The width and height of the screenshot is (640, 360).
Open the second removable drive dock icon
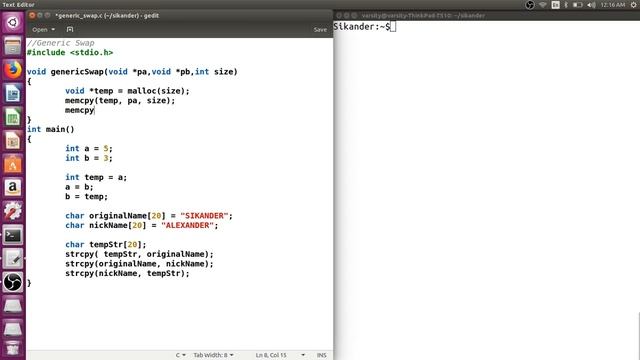tap(13, 329)
